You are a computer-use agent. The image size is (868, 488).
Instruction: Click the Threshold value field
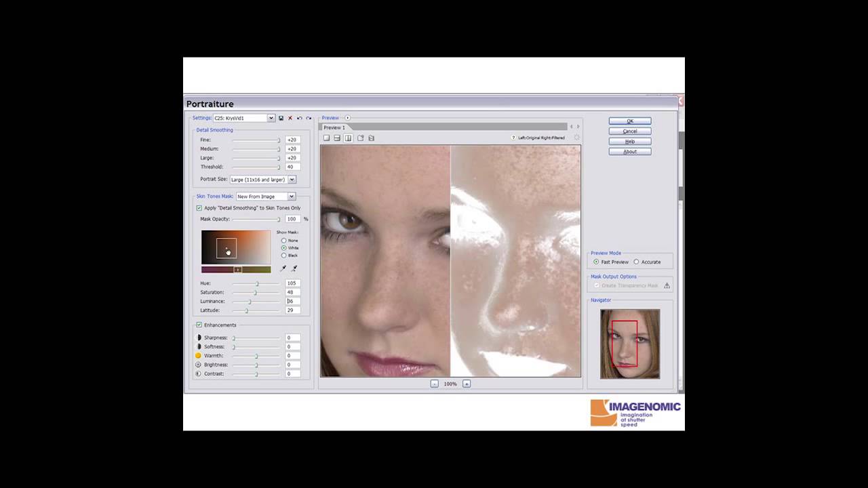293,167
